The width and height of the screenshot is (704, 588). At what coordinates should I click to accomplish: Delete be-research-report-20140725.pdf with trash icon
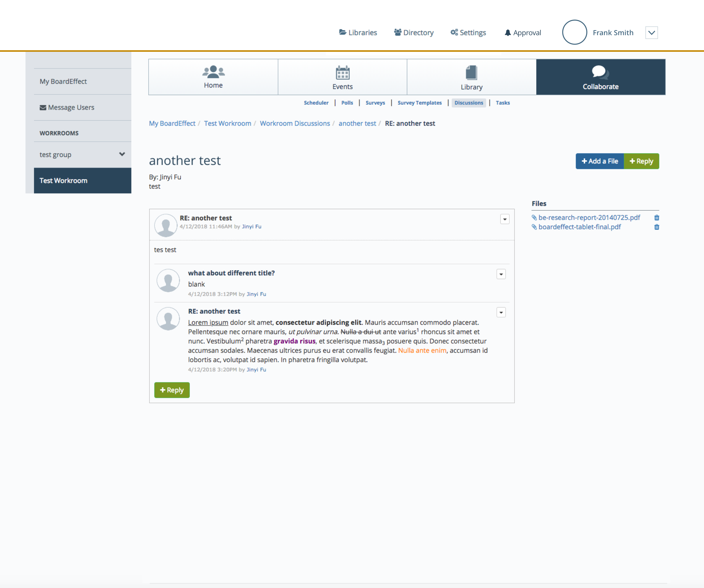point(656,218)
